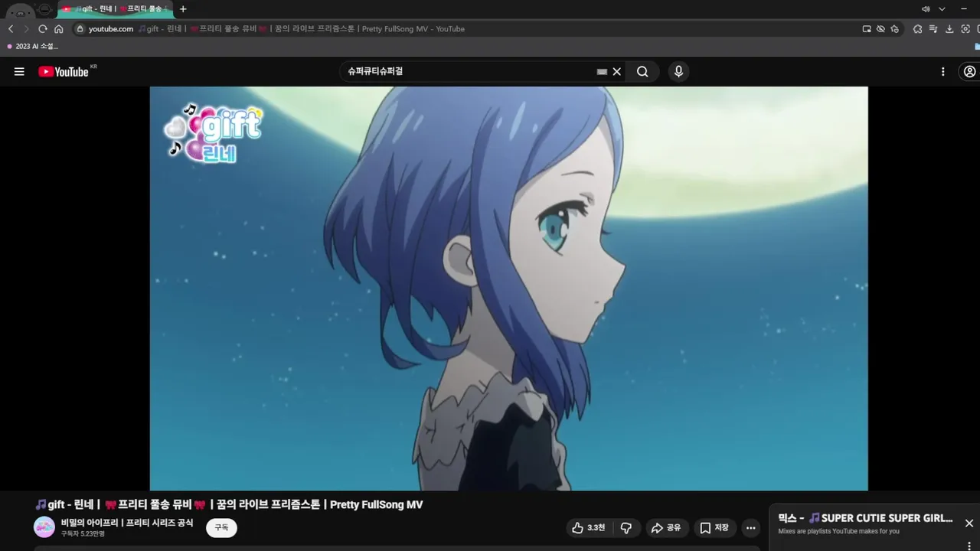This screenshot has width=980, height=551.
Task: Open browser downloads
Action: (x=949, y=29)
